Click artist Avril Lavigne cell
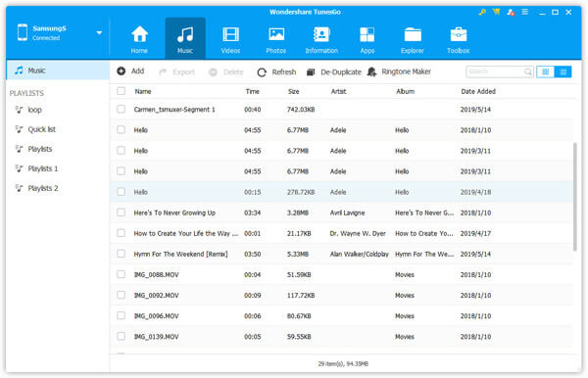The image size is (588, 378). 347,213
